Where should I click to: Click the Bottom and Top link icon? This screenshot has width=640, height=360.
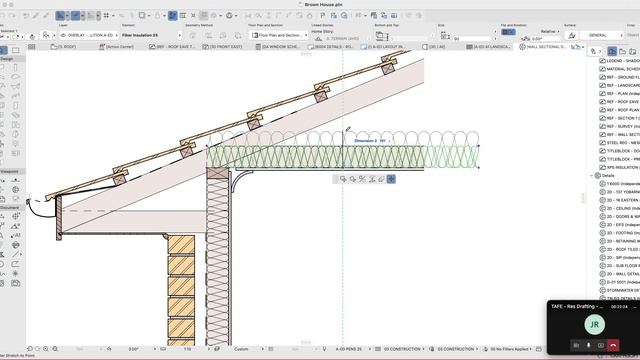pos(382,36)
